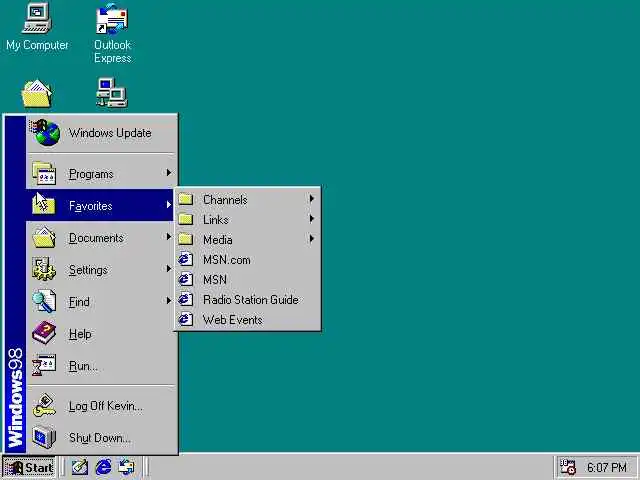Expand the Settings submenu arrow
Viewport: 640px width, 480px height.
(169, 269)
